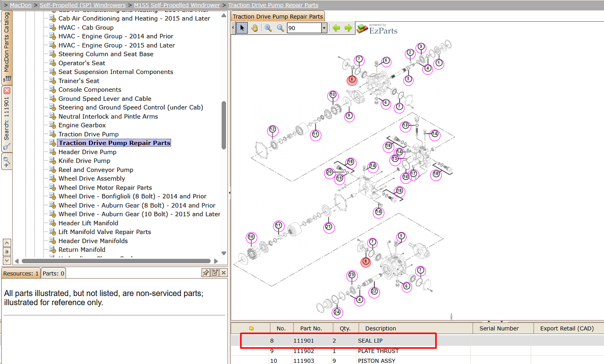This screenshot has height=364, width=604.
Task: Open Traction Drive Pump tree item
Action: coord(89,134)
